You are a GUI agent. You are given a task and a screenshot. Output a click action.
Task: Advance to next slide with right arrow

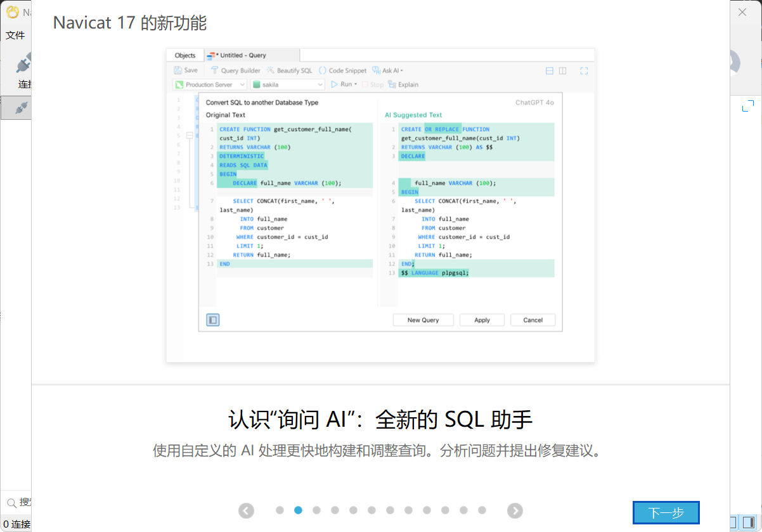[515, 510]
